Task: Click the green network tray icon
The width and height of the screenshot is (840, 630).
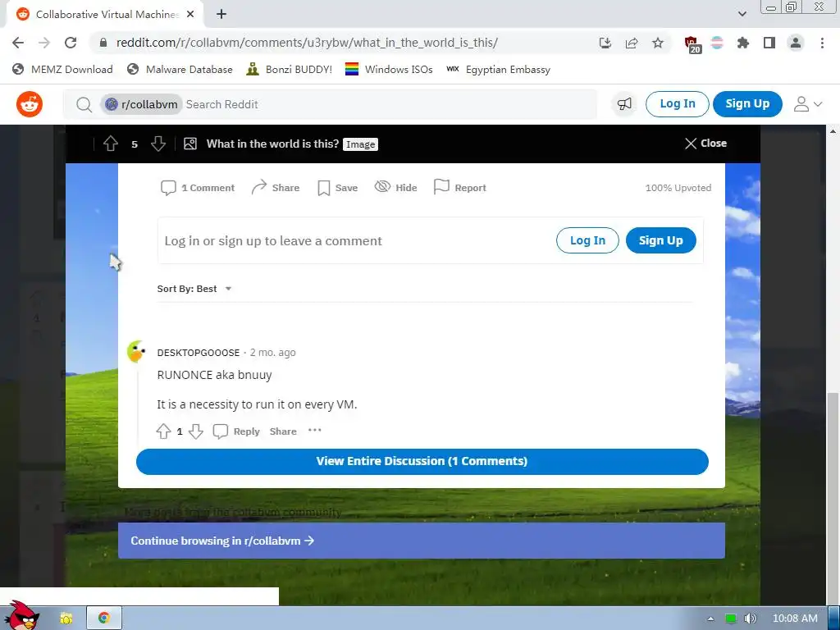Action: coord(730,619)
